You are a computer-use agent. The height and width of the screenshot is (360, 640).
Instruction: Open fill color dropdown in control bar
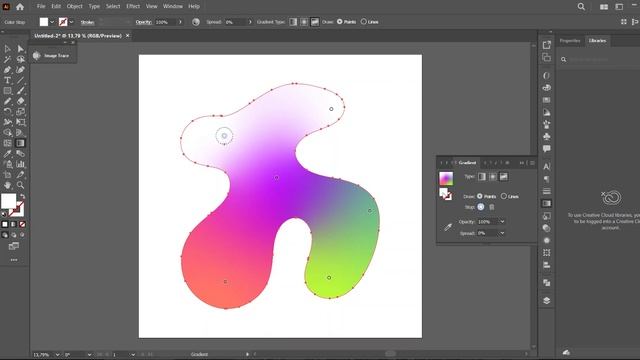click(x=52, y=22)
